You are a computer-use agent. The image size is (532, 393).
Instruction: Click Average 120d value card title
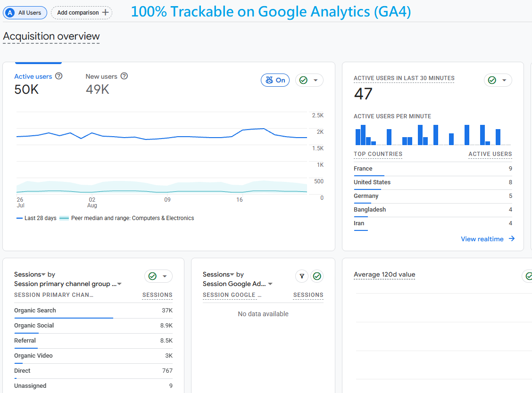tap(384, 274)
